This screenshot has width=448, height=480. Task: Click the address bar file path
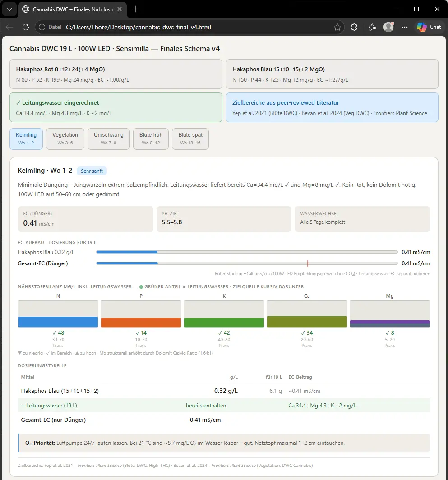[x=139, y=27]
